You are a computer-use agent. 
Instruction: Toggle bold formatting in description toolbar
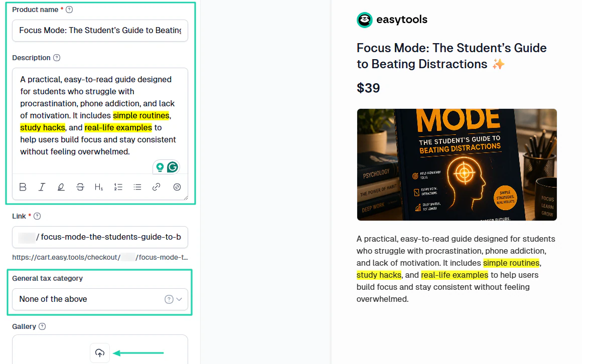[x=23, y=187]
